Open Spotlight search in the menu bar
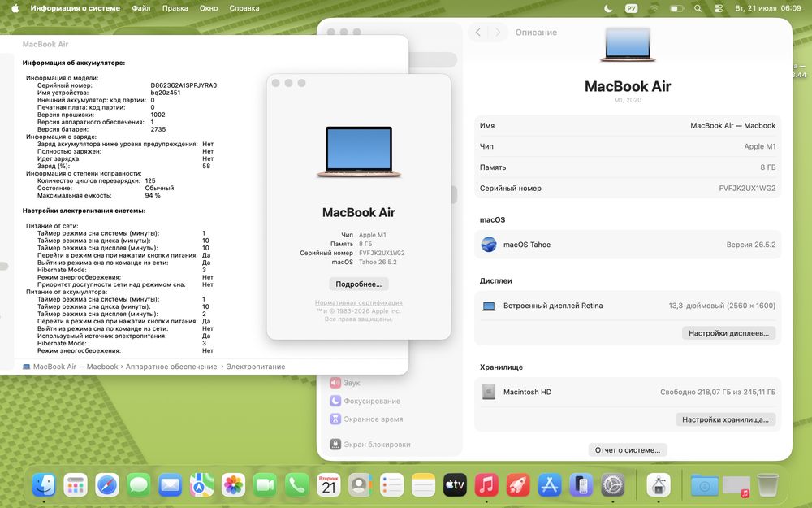 coord(698,8)
